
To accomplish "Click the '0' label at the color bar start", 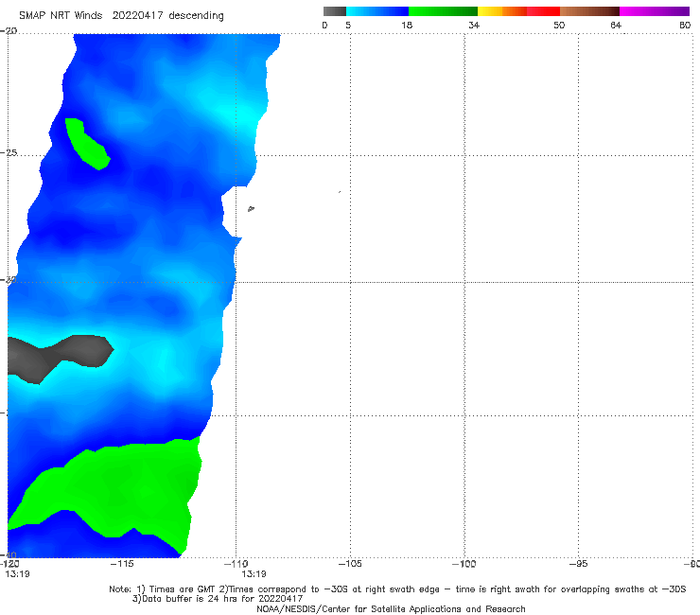I will pyautogui.click(x=324, y=25).
